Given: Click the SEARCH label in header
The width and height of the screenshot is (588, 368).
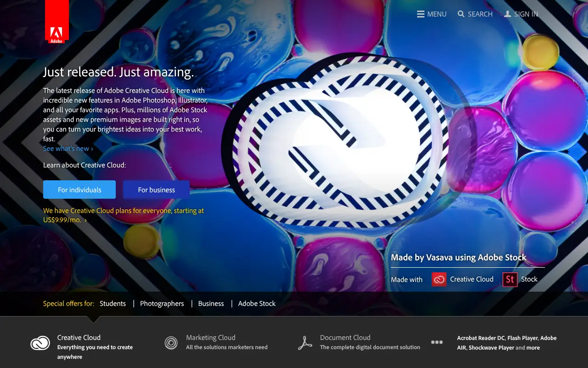Looking at the screenshot, I should coord(480,14).
